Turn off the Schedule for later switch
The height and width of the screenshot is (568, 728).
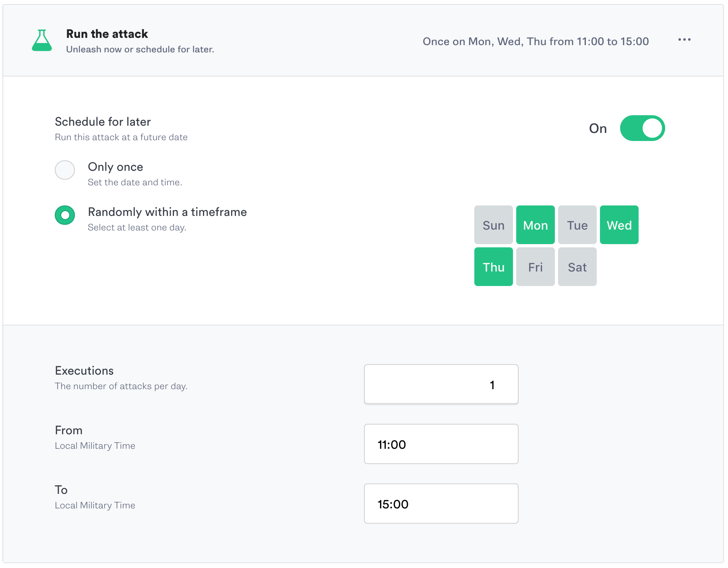pos(642,129)
